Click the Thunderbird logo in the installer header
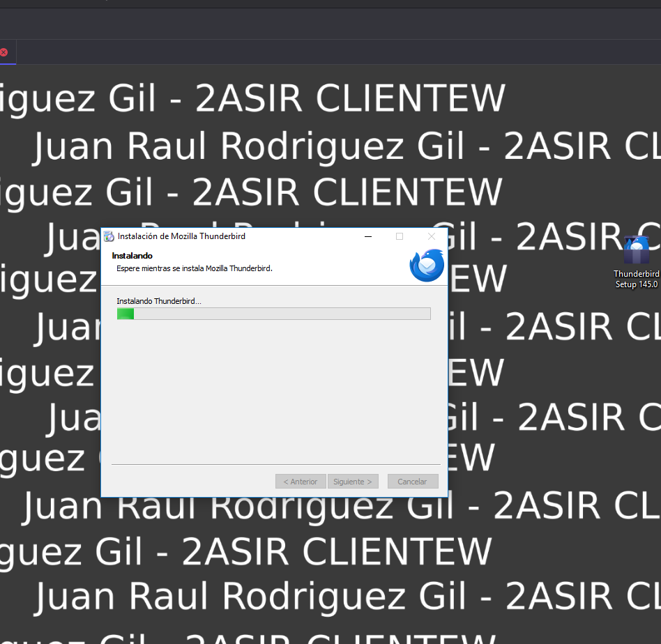The height and width of the screenshot is (644, 661). (427, 266)
